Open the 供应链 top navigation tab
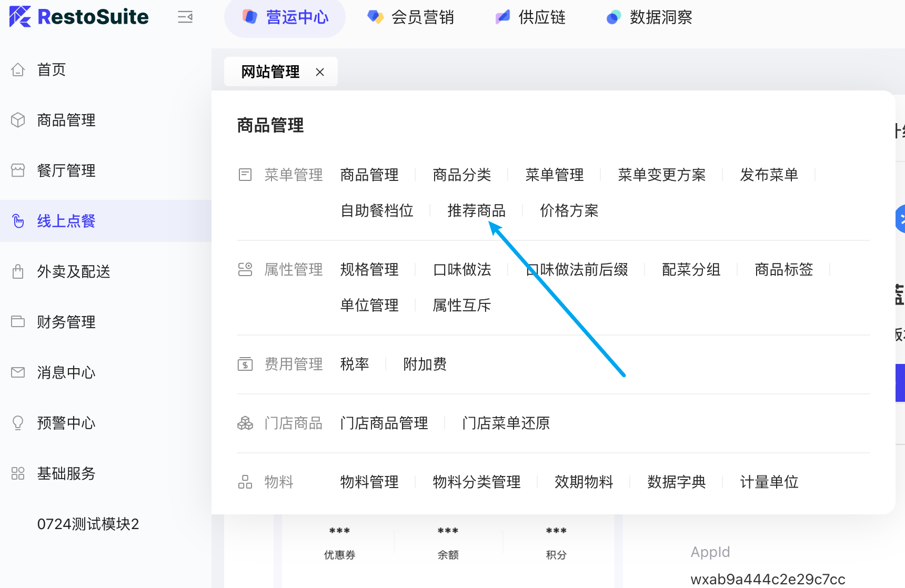The width and height of the screenshot is (905, 588). point(530,17)
